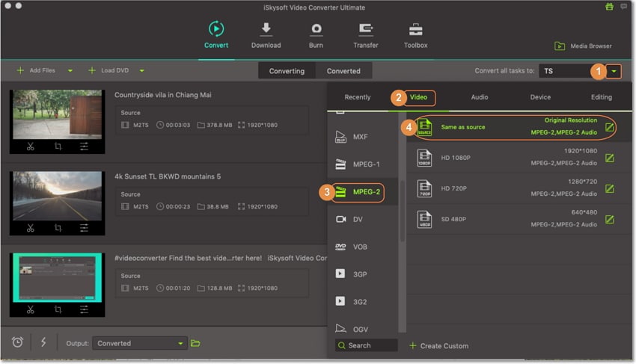The height and width of the screenshot is (364, 636).
Task: Open effects settings for Countryside vila video
Action: (84, 146)
